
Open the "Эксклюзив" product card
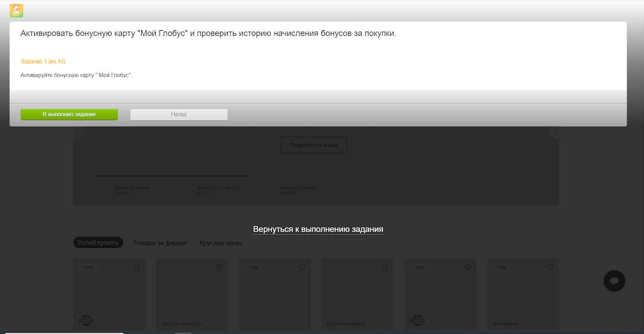523,295
